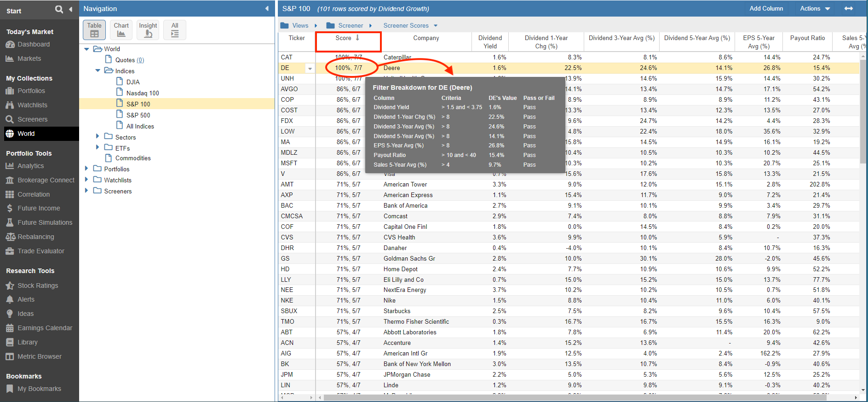Open Commodities tree item

click(x=133, y=158)
